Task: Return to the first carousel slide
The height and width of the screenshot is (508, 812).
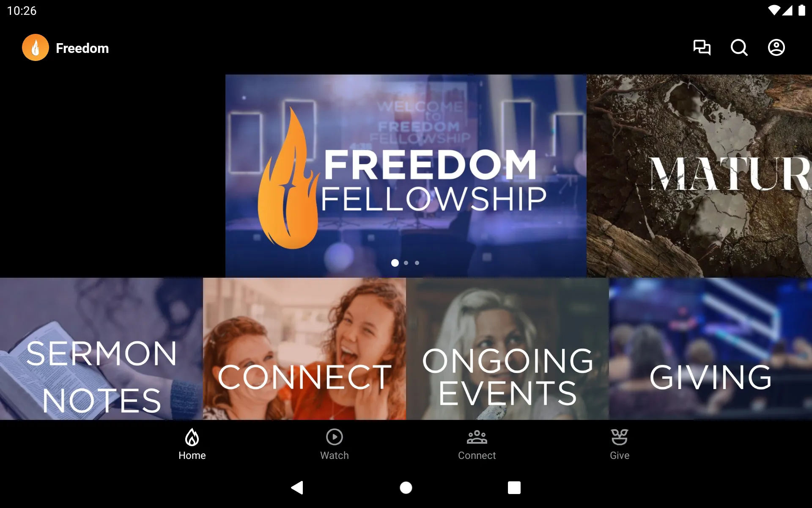Action: 395,262
